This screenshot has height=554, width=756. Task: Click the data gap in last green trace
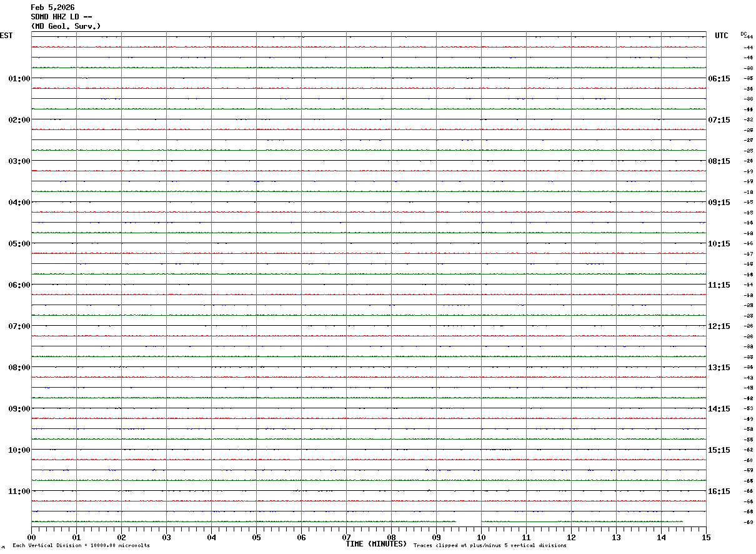[469, 521]
